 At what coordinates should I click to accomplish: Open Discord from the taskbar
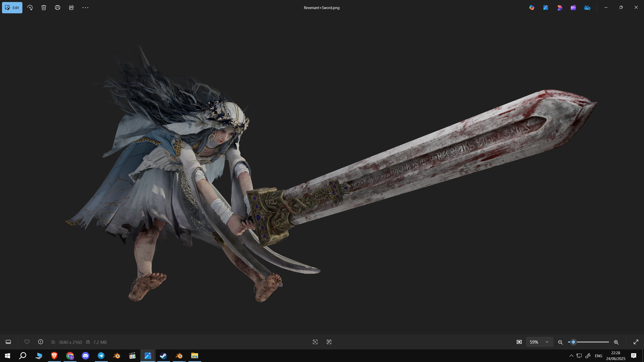86,356
